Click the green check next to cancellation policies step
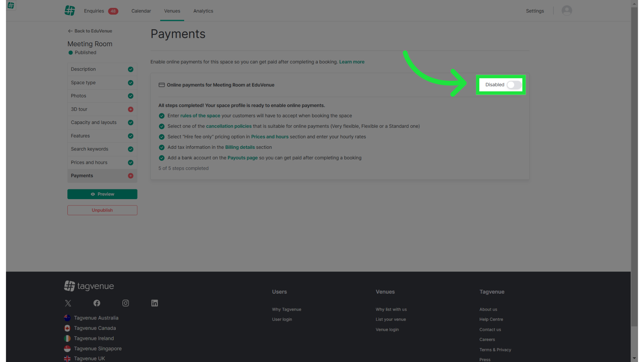 (x=162, y=126)
